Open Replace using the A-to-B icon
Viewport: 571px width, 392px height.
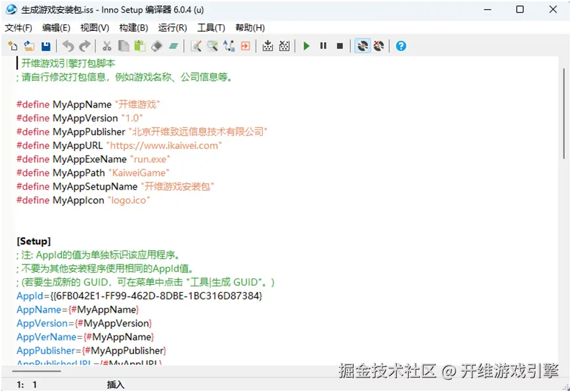(x=229, y=46)
